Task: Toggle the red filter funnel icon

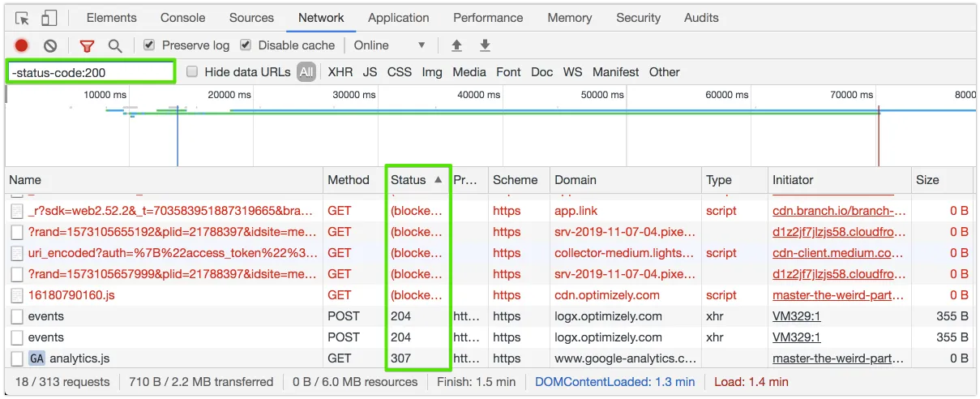Action: (87, 46)
